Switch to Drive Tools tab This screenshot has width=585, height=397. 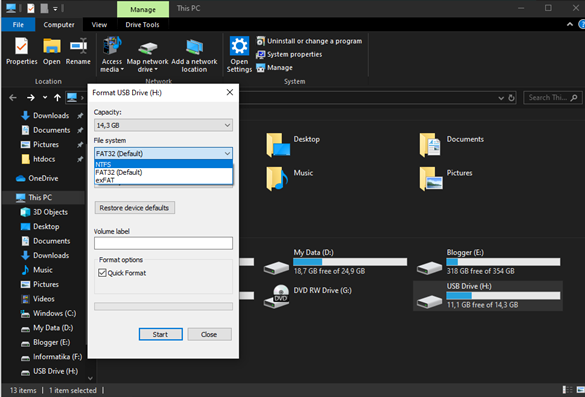pyautogui.click(x=142, y=25)
